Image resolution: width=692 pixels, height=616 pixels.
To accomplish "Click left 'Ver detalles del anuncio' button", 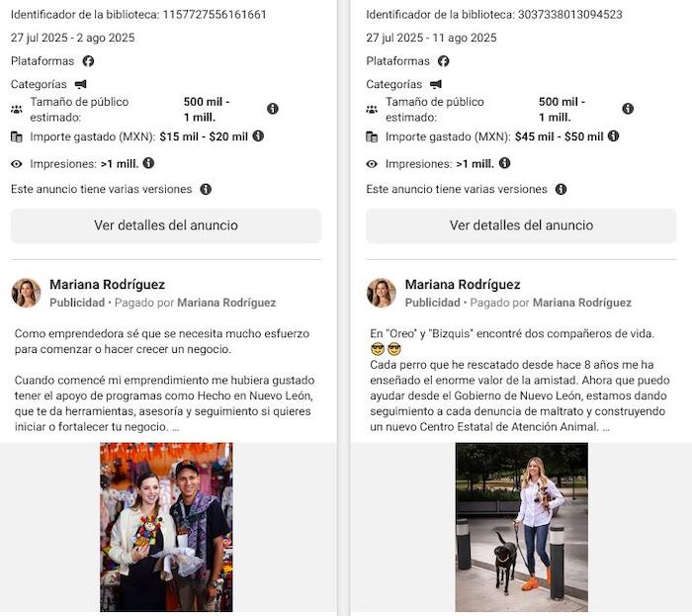I will click(166, 225).
